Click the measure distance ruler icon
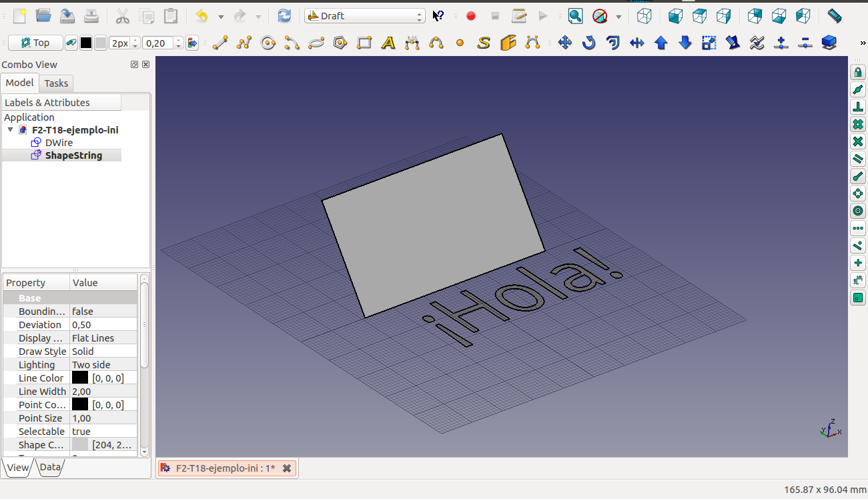Screen dimensions: 868x499 pos(834,16)
